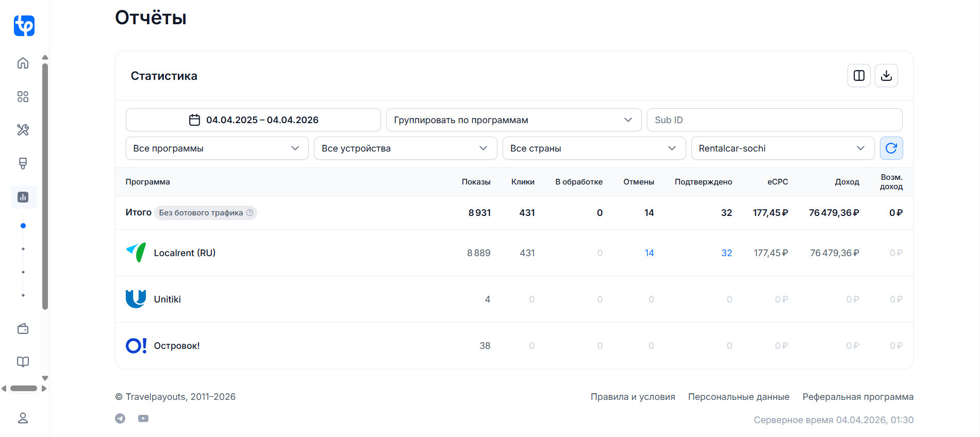Screen dimensions: 980x437
Task: Open the wallet icon in sidebar
Action: (23, 329)
